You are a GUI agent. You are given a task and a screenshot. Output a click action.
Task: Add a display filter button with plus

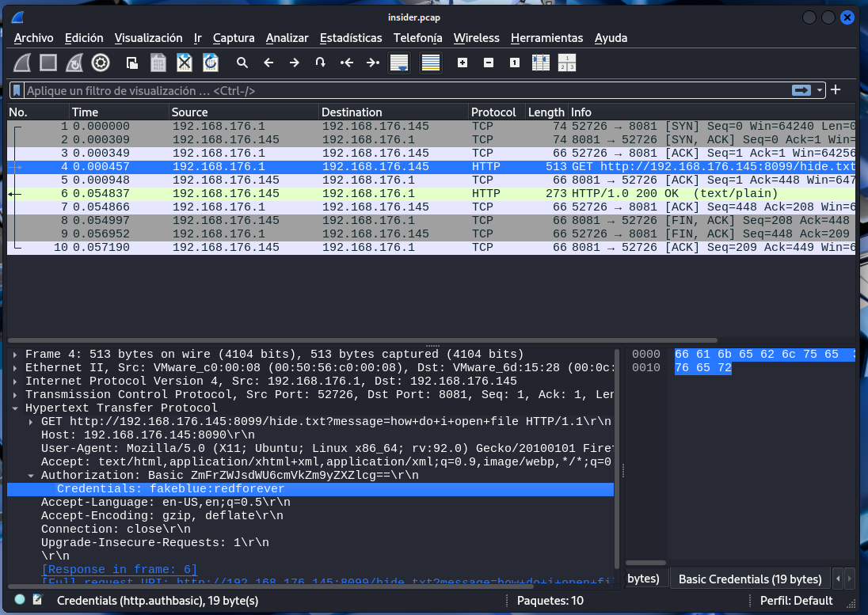[836, 89]
